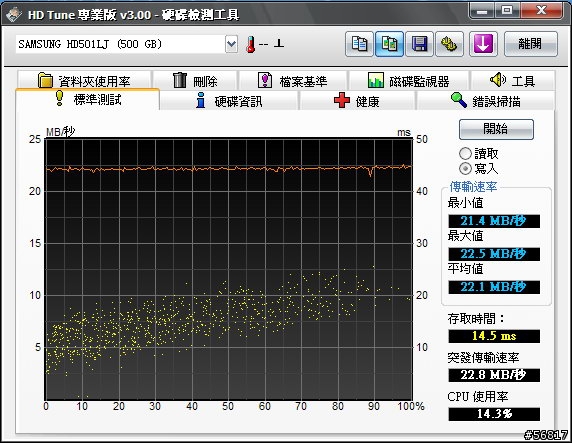
Task: Click the orange transfer rate line in graph
Action: coord(228,169)
